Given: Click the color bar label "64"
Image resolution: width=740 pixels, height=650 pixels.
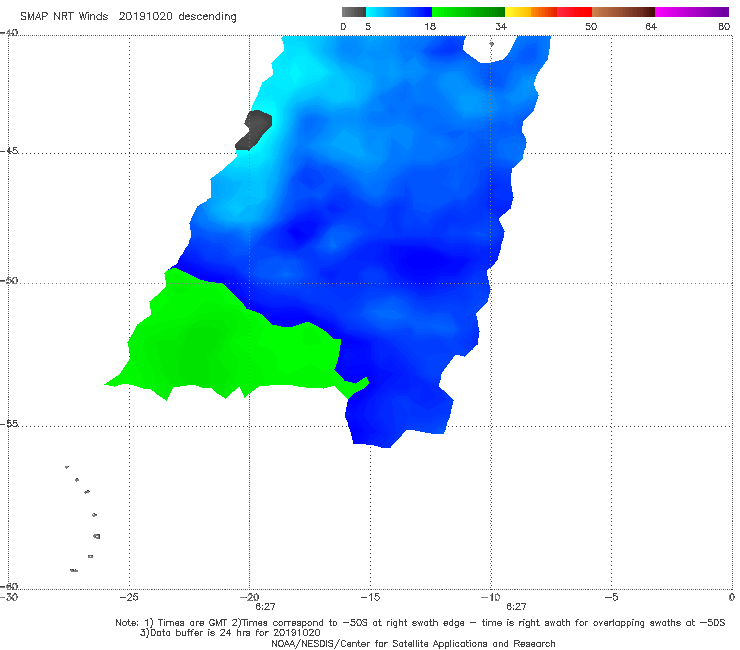Looking at the screenshot, I should click(651, 26).
